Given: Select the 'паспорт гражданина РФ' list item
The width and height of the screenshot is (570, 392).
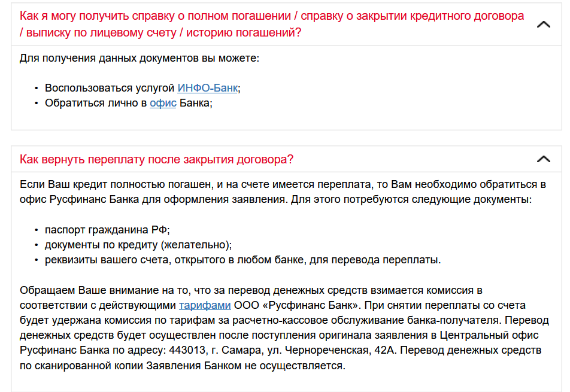Looking at the screenshot, I should [107, 230].
